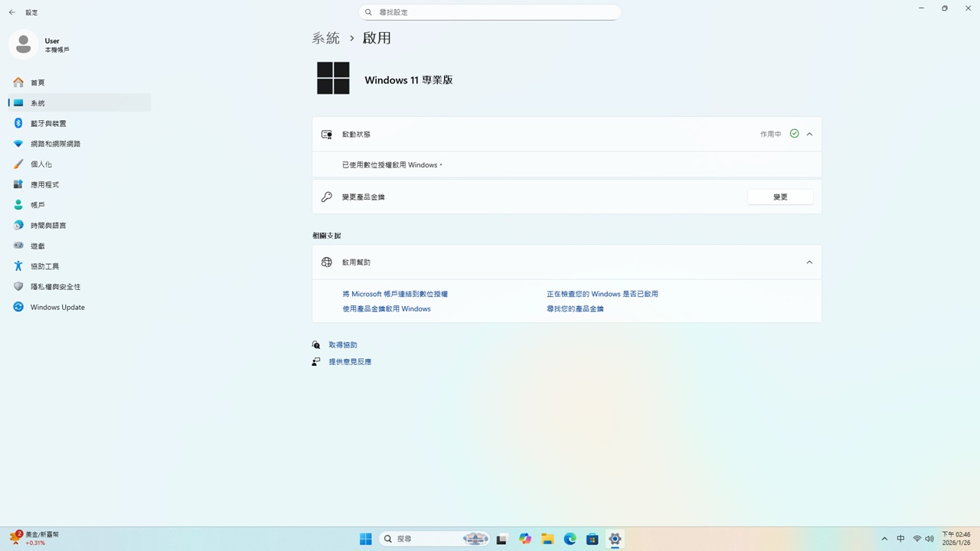
Task: Open Windows Update in the sidebar
Action: [x=80, y=307]
